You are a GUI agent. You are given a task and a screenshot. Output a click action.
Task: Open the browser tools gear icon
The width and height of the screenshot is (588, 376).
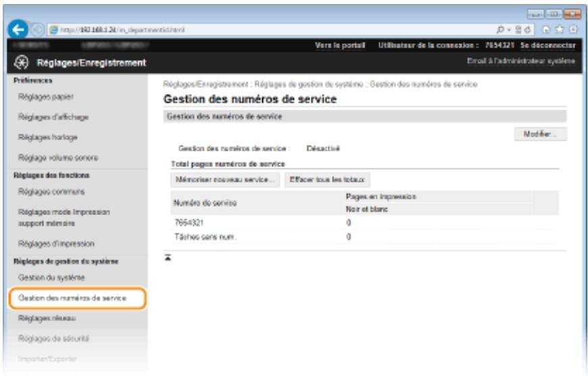[x=573, y=30]
